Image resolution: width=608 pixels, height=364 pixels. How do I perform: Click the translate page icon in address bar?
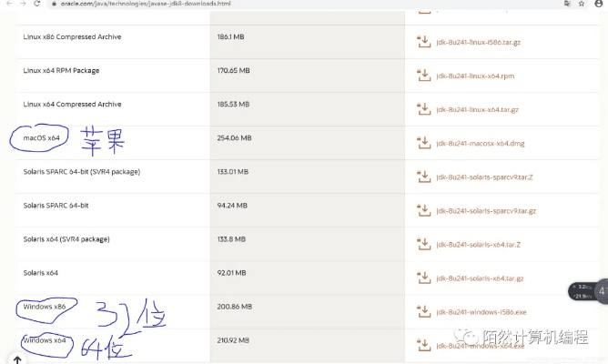coord(566,5)
